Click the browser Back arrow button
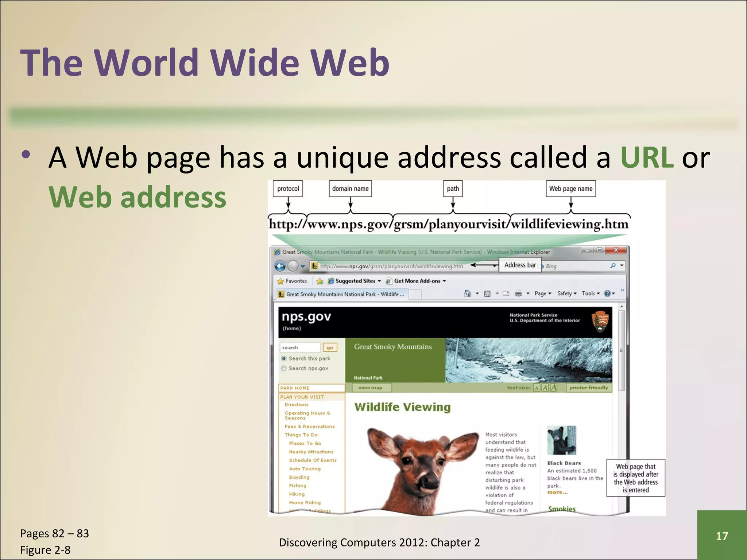 280,266
